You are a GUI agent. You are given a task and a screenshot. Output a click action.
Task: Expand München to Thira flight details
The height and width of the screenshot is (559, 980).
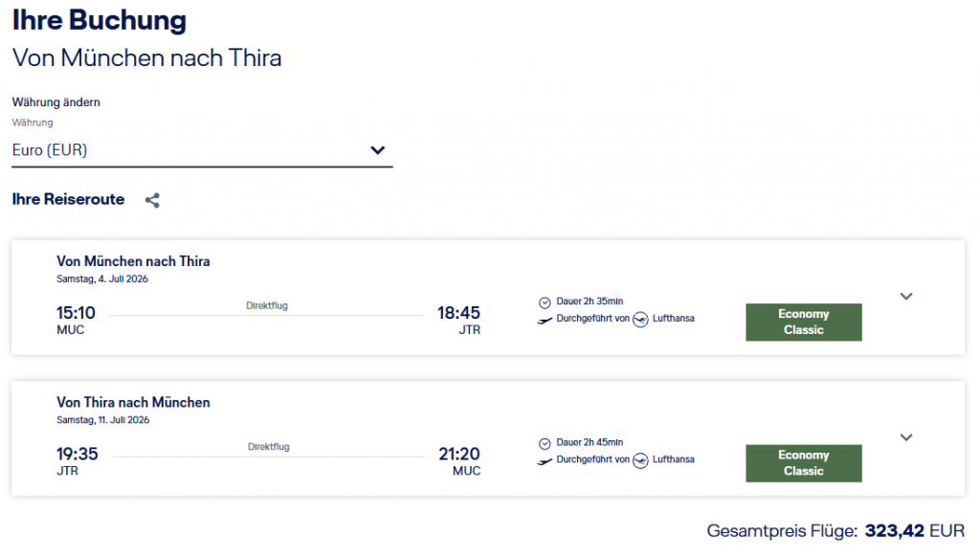tap(906, 296)
